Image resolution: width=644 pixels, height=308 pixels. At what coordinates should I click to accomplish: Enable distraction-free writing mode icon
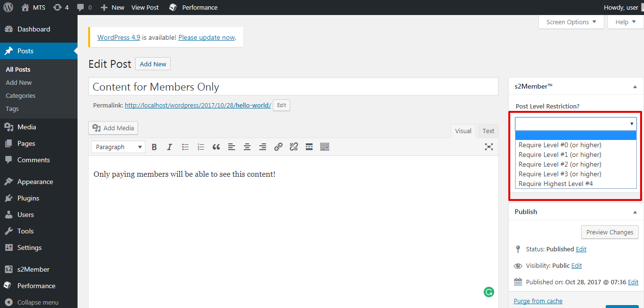point(489,147)
